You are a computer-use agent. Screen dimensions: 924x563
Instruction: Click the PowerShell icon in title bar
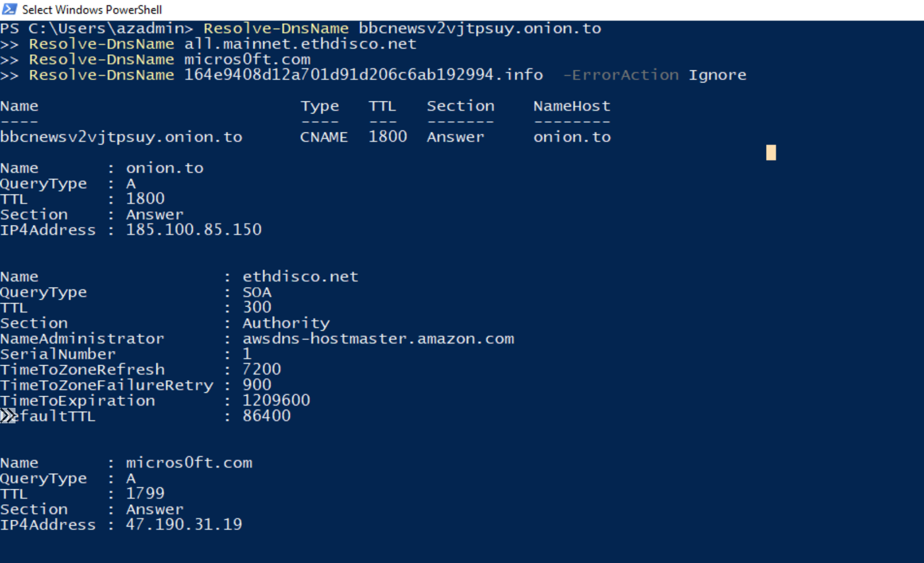(10, 9)
